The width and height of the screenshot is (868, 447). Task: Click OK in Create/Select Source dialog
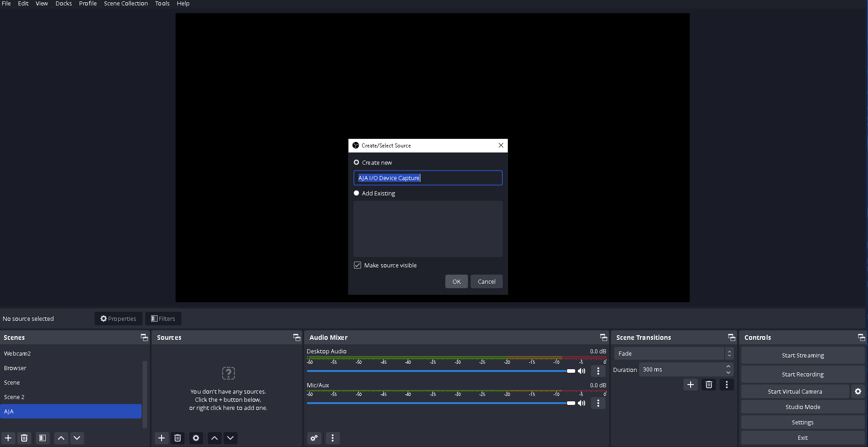(456, 281)
